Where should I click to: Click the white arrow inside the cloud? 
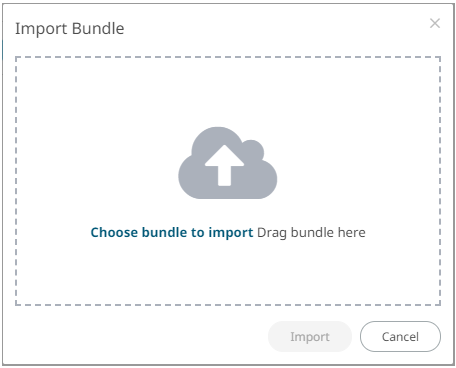pyautogui.click(x=224, y=165)
